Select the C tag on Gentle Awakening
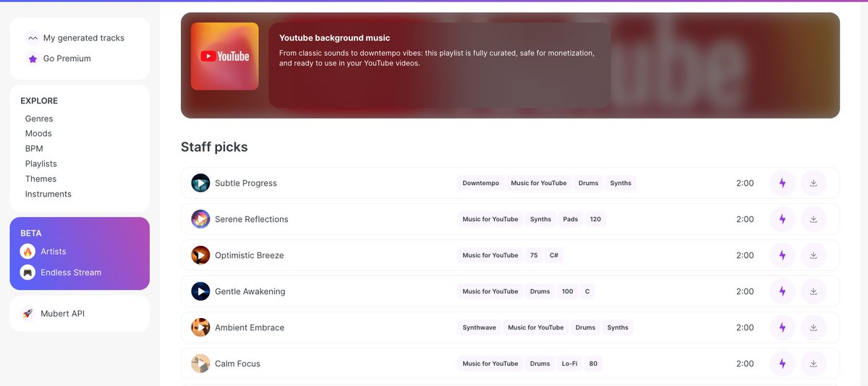 coord(587,291)
